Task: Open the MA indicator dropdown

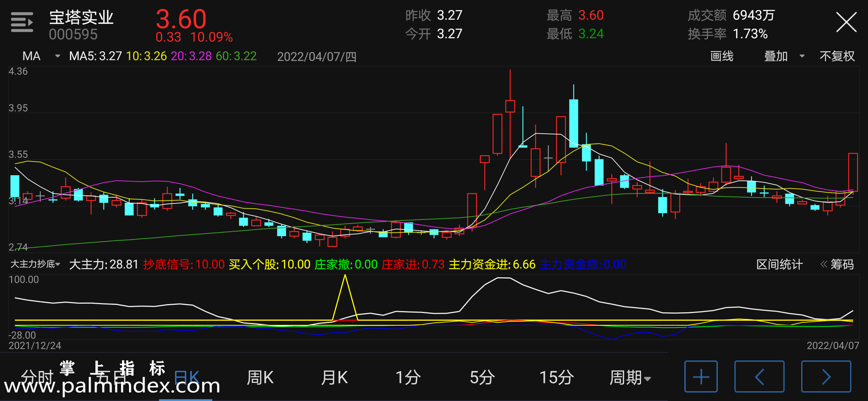Action: tap(41, 56)
